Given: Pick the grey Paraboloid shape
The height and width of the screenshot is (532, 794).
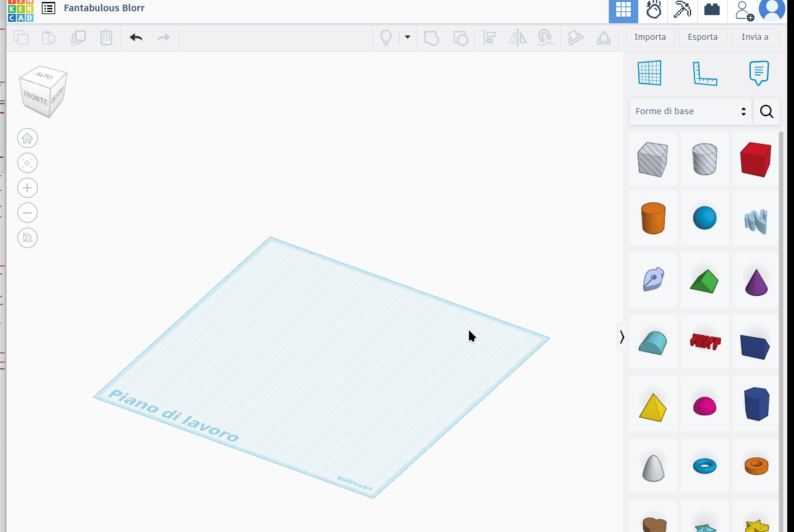Looking at the screenshot, I should [x=653, y=467].
